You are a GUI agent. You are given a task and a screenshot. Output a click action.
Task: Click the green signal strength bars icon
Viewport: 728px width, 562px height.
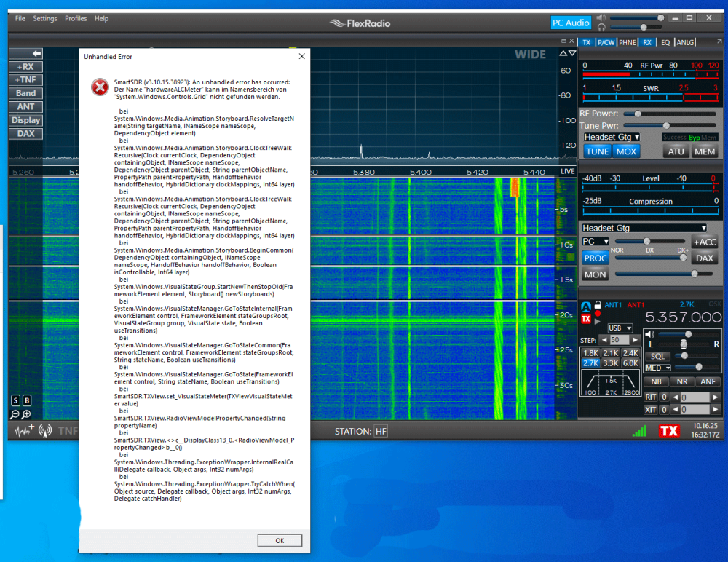click(x=639, y=431)
